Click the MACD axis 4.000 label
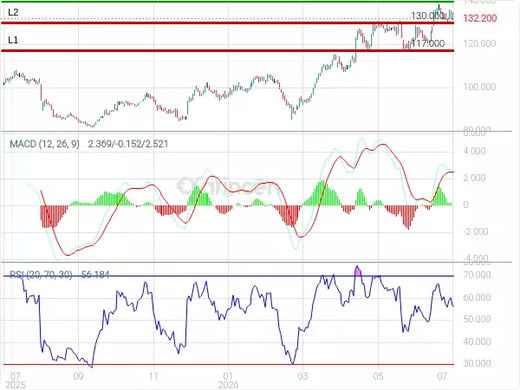 [x=474, y=151]
